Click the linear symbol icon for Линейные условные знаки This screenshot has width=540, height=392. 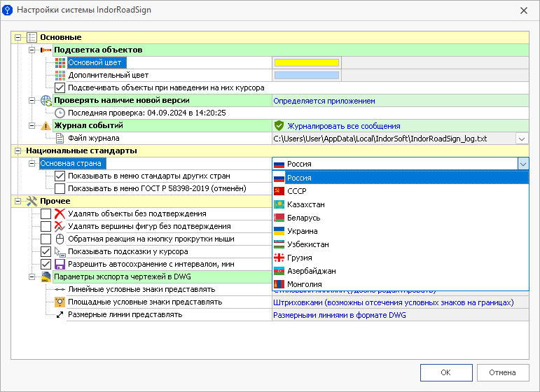click(x=60, y=289)
